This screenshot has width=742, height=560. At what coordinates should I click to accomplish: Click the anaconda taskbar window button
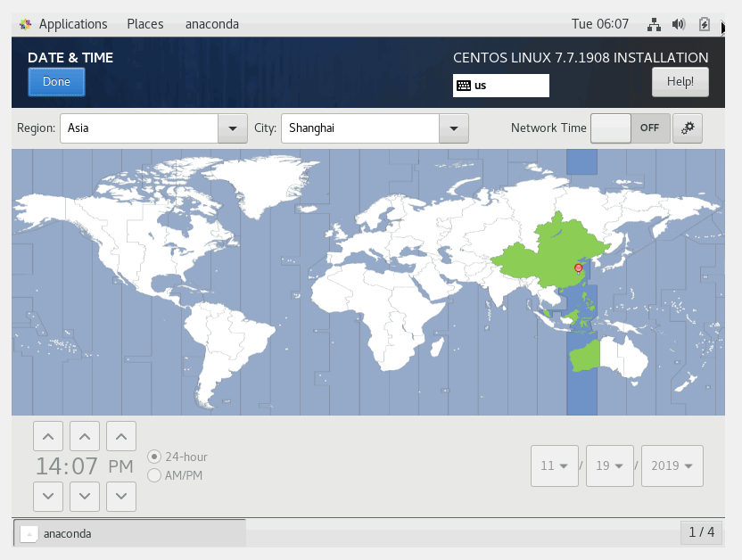click(129, 533)
